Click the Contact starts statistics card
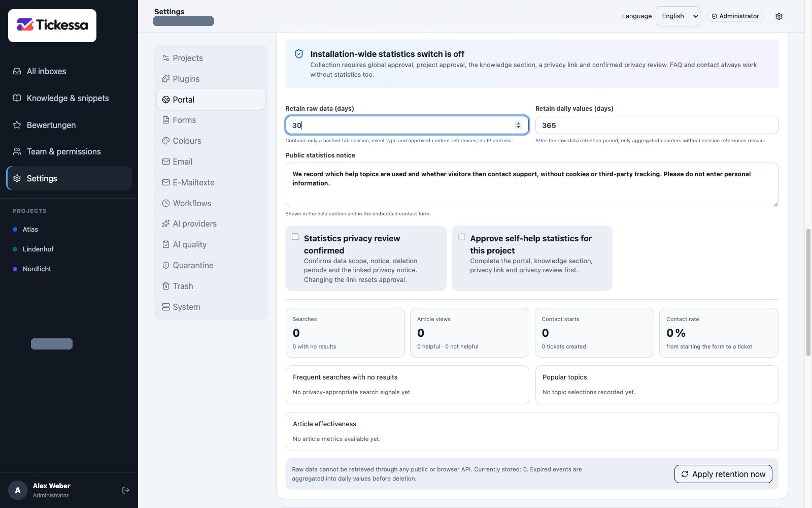 click(594, 333)
